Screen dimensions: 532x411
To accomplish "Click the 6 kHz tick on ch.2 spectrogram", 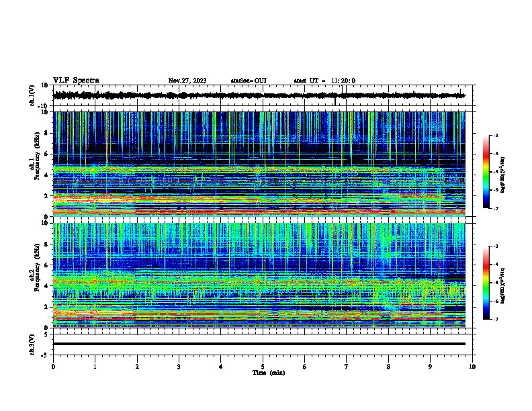I will pyautogui.click(x=46, y=265).
